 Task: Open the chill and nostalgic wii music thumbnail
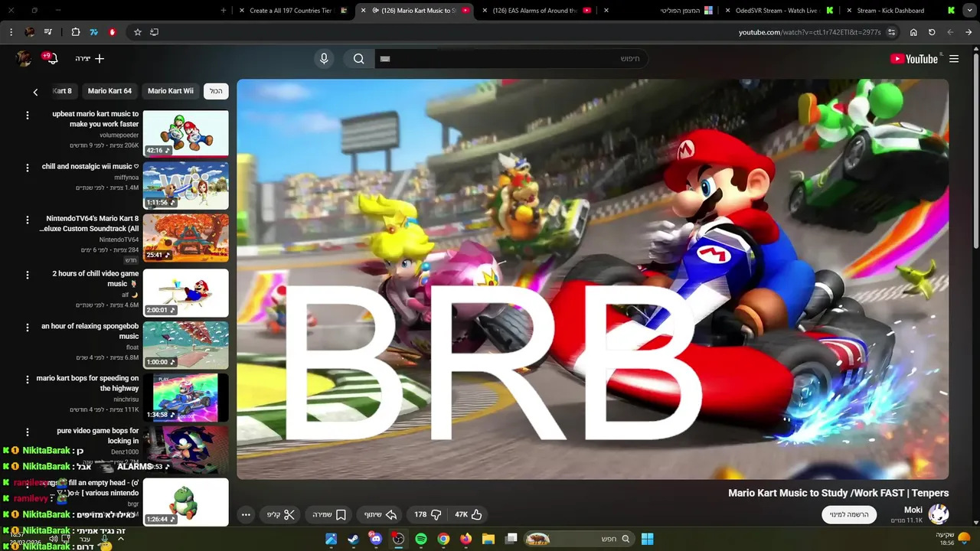(186, 186)
